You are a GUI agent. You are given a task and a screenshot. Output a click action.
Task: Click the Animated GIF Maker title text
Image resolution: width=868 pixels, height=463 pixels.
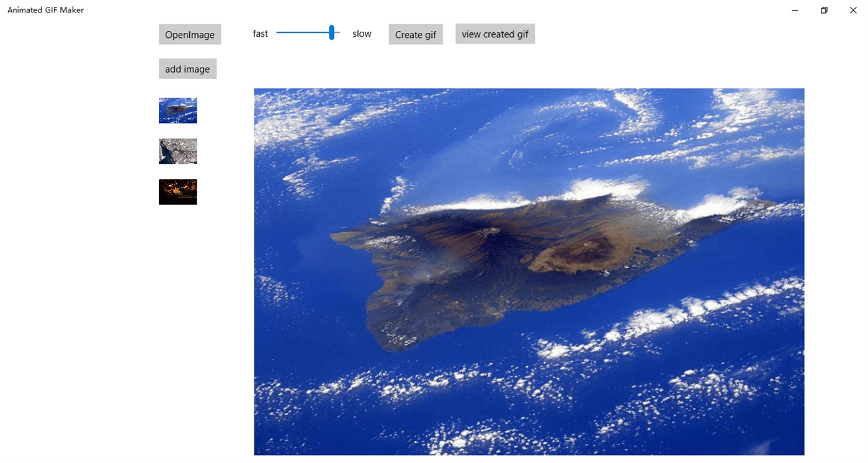pyautogui.click(x=45, y=9)
